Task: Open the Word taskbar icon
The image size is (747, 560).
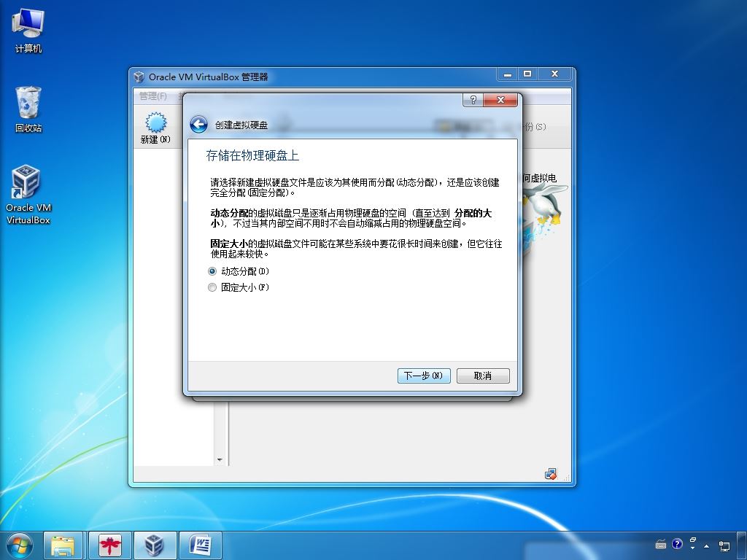Action: (x=200, y=545)
